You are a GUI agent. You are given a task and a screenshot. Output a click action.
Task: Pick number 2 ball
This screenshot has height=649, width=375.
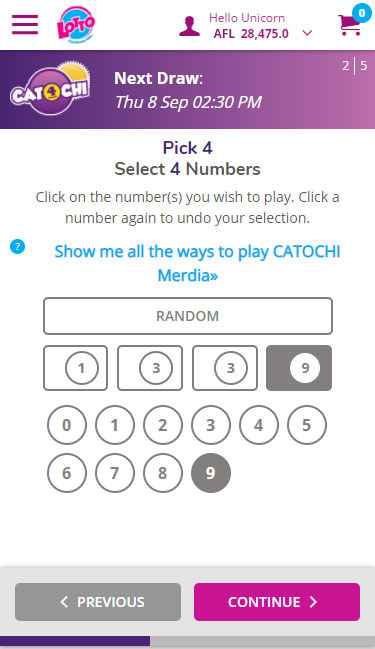pyautogui.click(x=163, y=425)
